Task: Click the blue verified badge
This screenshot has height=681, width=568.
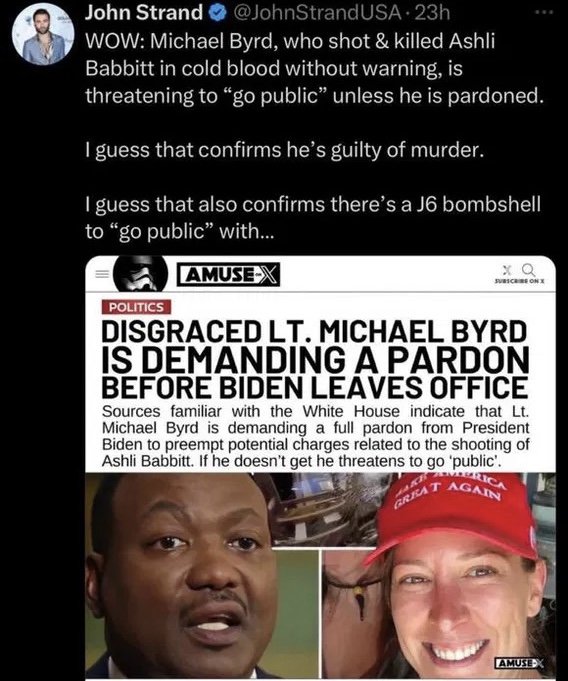Action: coord(216,14)
